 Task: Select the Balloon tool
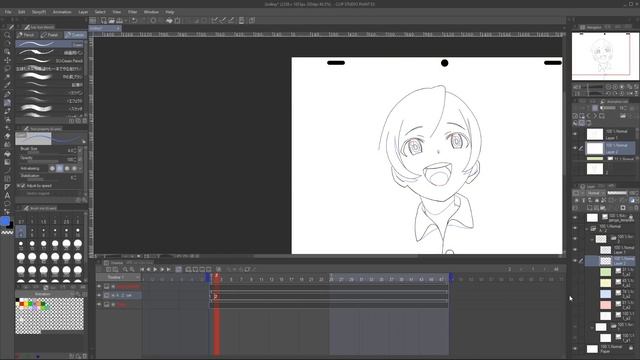7,204
